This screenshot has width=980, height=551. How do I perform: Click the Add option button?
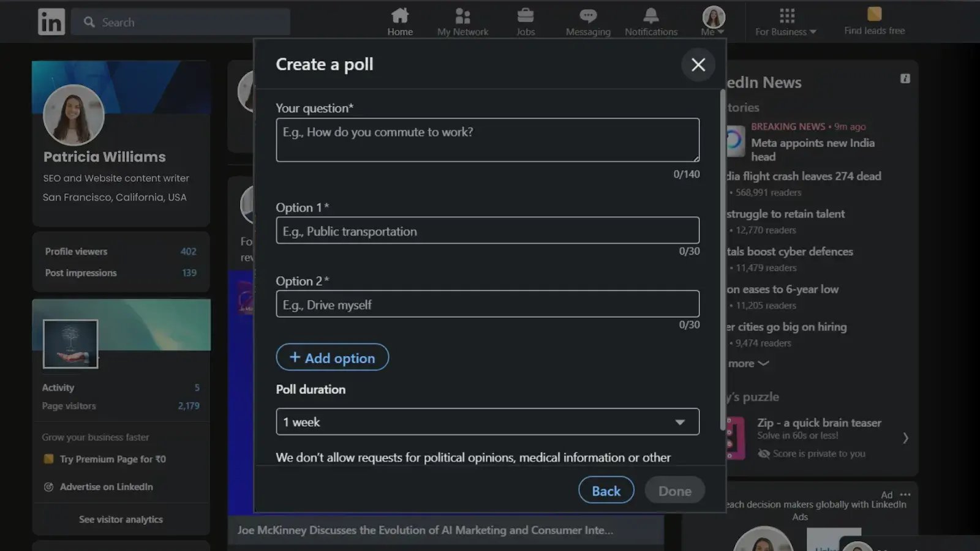332,358
